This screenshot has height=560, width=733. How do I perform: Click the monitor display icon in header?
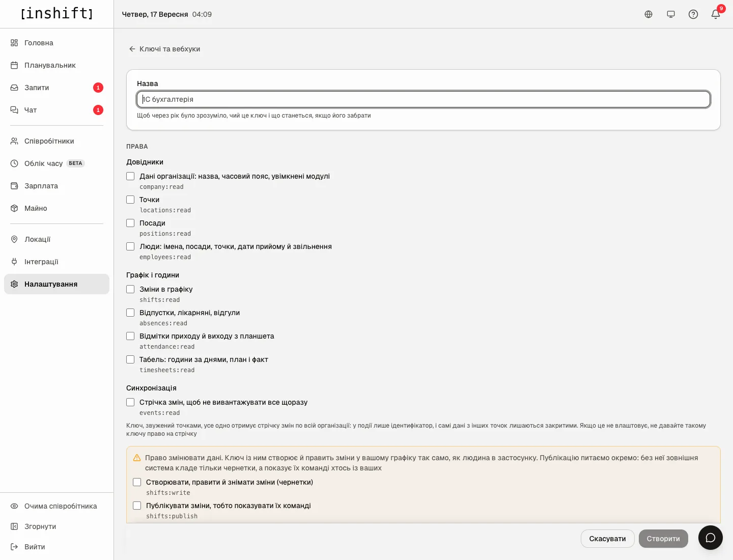(671, 14)
